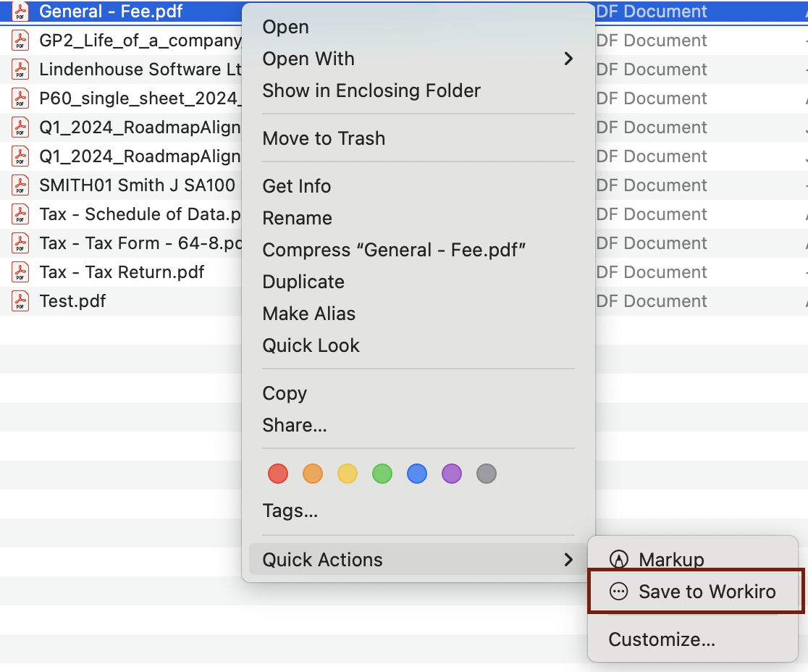Click the PDF icon for Lindenhouse Software file
Image resolution: width=808 pixels, height=672 pixels.
coord(20,70)
